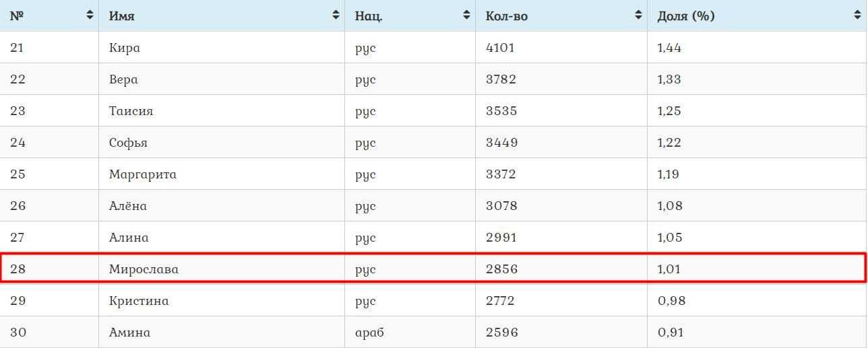
Task: Sort by Кол-во using arrow icon
Action: [638, 15]
